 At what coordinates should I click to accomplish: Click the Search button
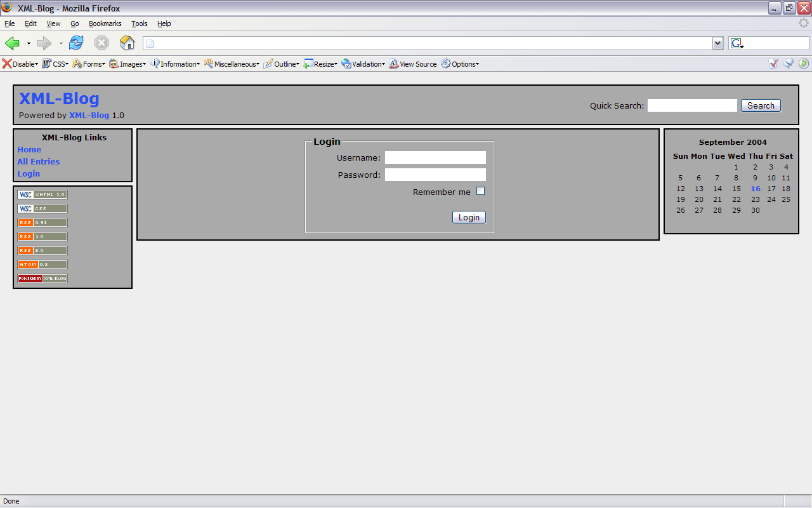point(761,105)
